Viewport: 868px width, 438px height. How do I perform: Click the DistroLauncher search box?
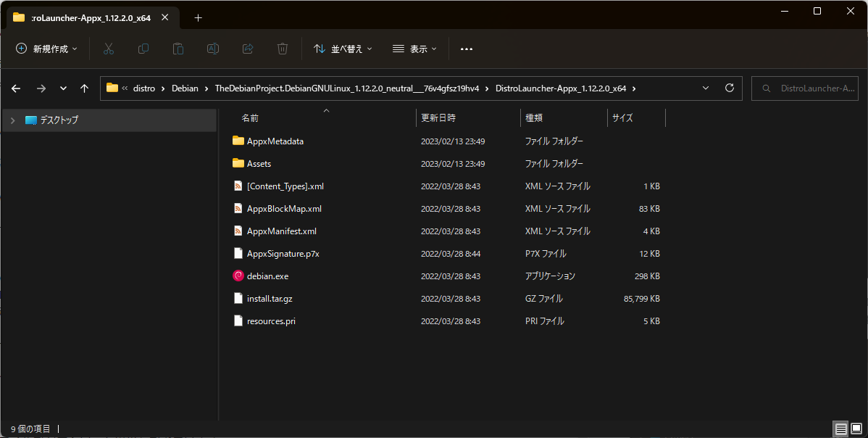pos(805,88)
